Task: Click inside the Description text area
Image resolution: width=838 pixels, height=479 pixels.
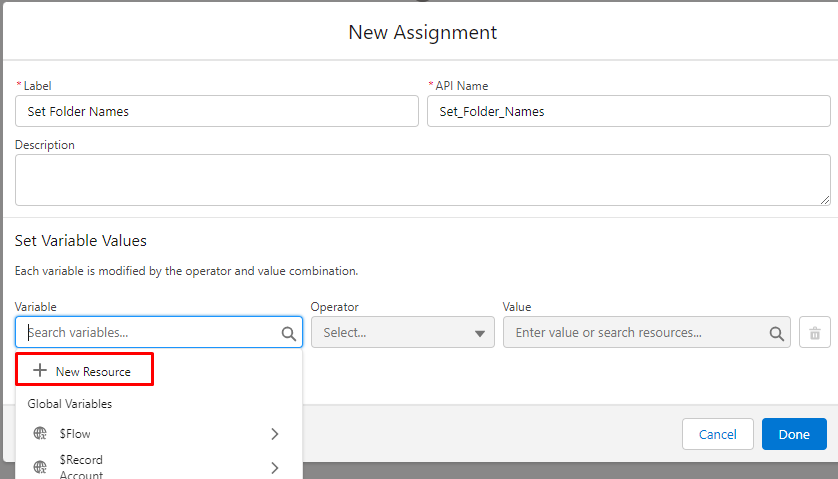Action: coord(420,180)
